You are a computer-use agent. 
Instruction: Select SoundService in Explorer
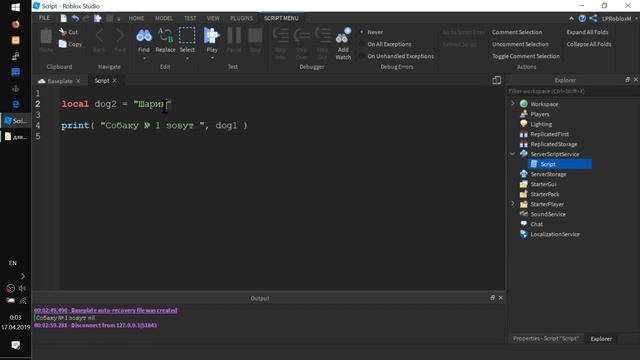(548, 214)
